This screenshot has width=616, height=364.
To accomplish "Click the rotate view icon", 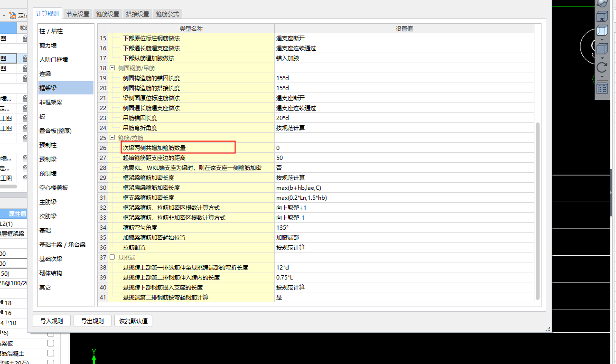I will 602,67.
